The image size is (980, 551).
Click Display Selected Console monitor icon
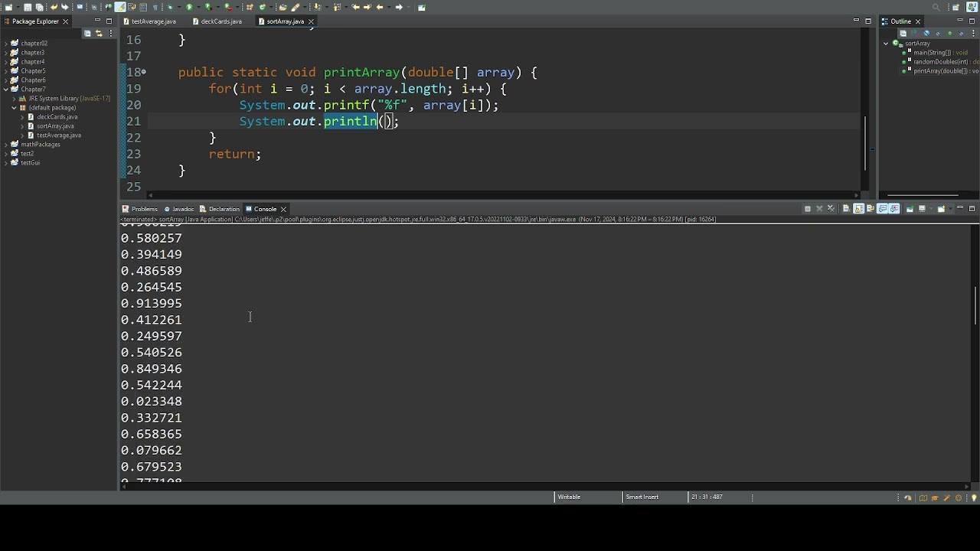click(922, 209)
